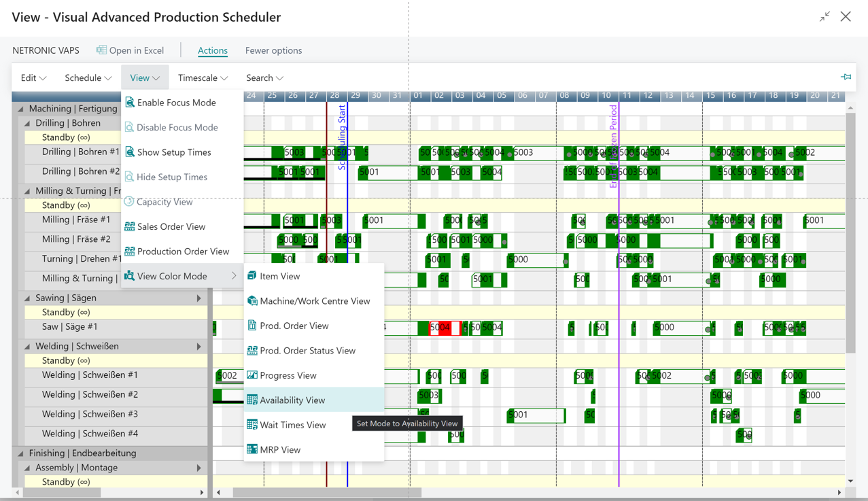Open the Timescale dropdown menu
The height and width of the screenshot is (501, 868).
coord(202,77)
